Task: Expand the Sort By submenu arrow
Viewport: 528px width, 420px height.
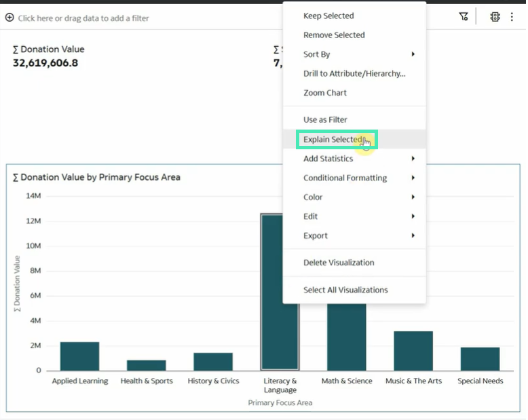Action: pos(413,54)
